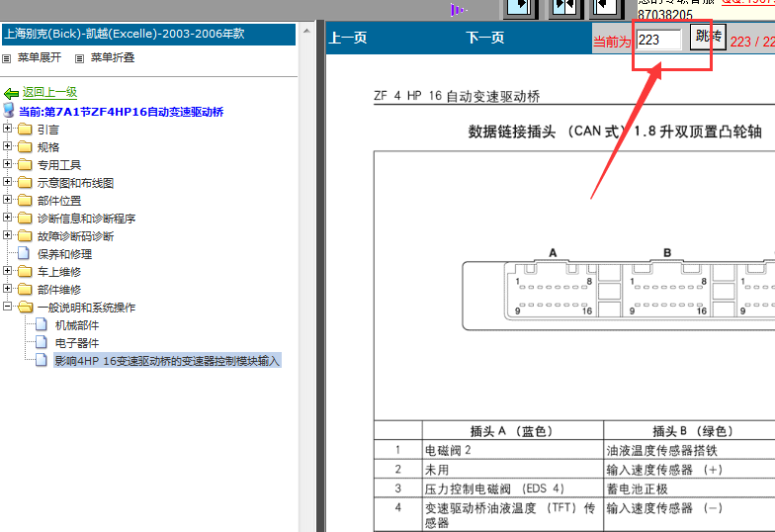
Task: Click the 引言 folder icon
Action: [x=25, y=130]
